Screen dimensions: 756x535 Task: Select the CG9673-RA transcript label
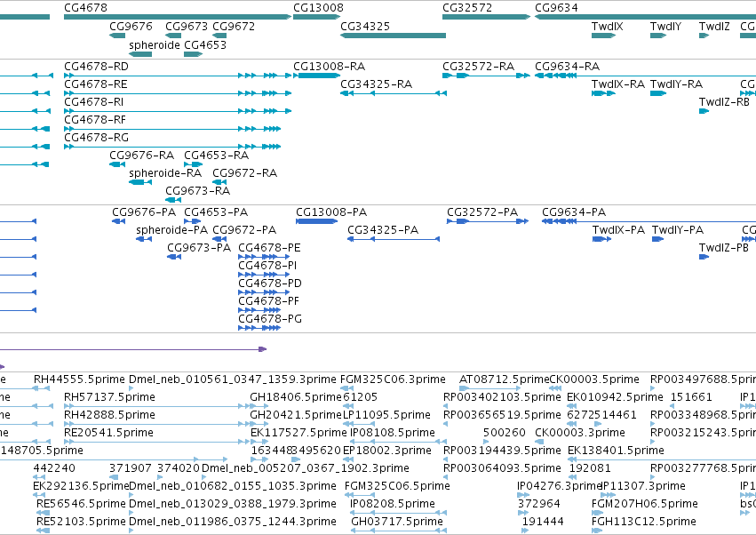point(198,191)
